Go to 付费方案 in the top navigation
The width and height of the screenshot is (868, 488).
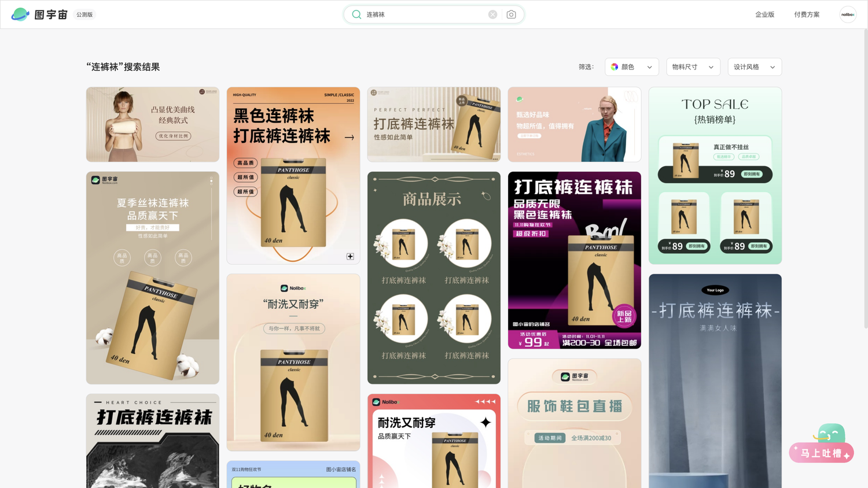[x=807, y=14]
